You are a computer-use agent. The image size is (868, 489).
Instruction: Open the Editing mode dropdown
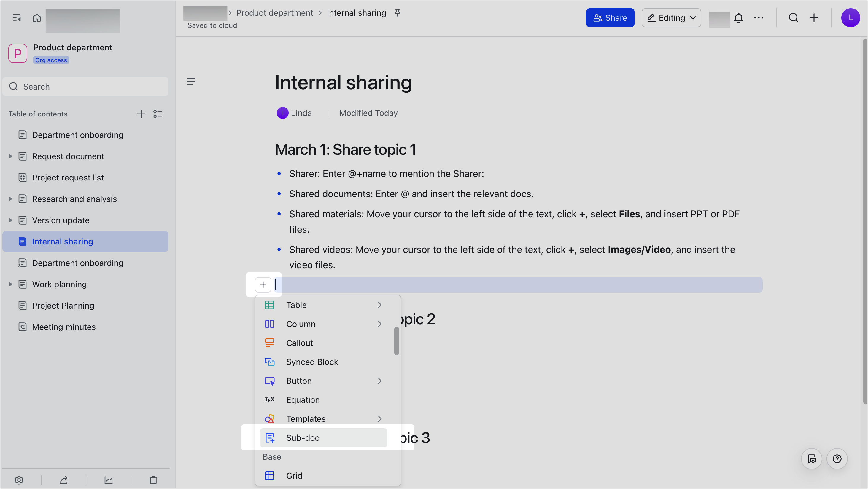coord(671,18)
